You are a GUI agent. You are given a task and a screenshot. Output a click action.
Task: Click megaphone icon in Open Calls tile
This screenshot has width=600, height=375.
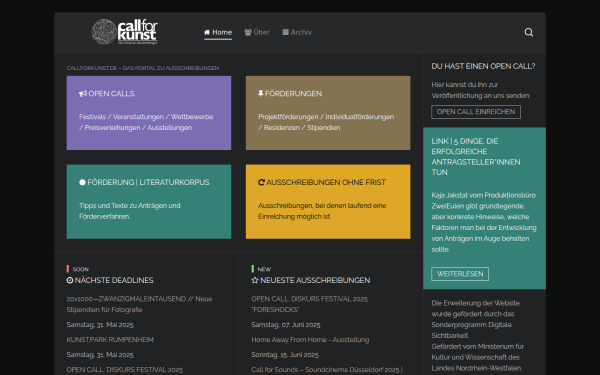[83, 94]
